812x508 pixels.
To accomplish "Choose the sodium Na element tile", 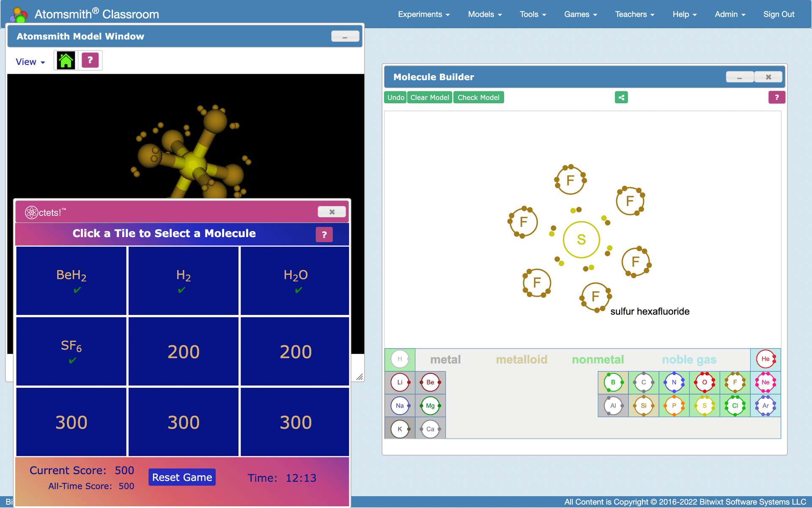I will pos(400,406).
